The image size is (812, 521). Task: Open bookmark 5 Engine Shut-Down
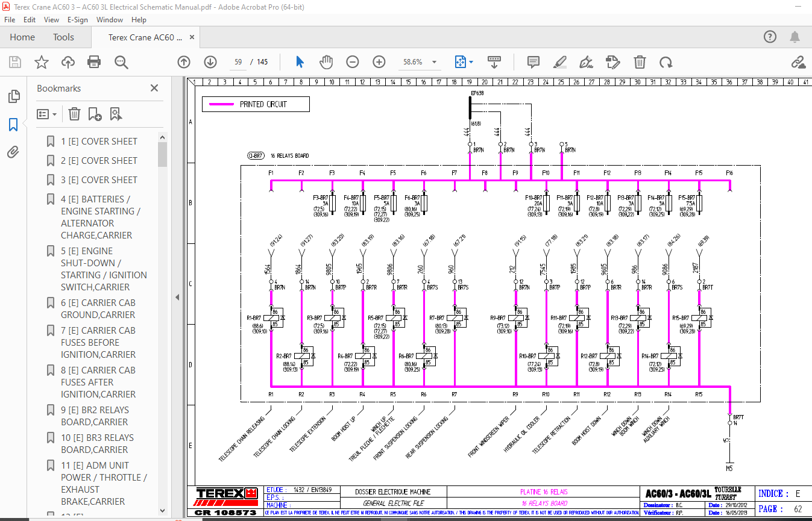click(104, 269)
